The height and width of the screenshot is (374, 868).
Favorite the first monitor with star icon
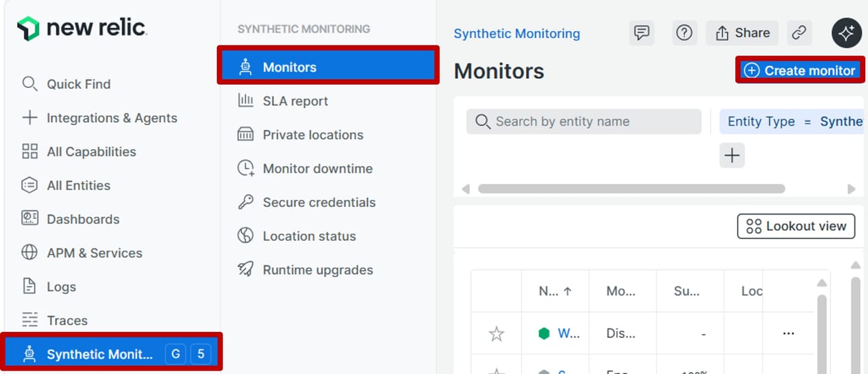point(496,333)
